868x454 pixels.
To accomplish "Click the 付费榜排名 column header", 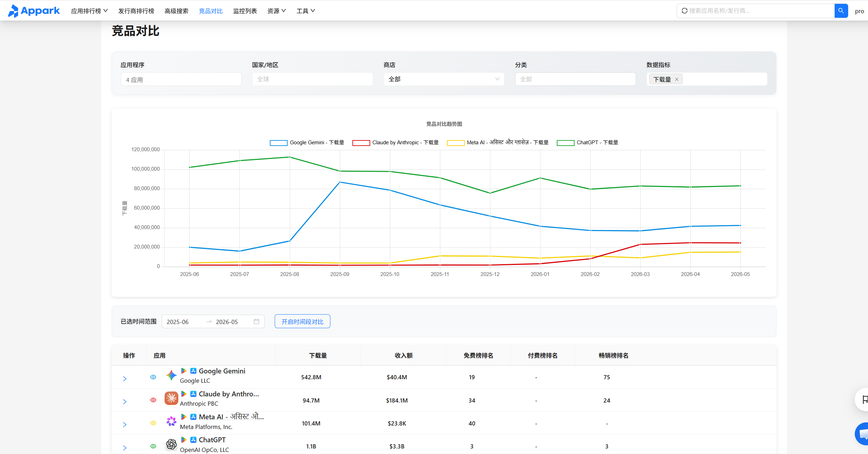I will click(542, 355).
